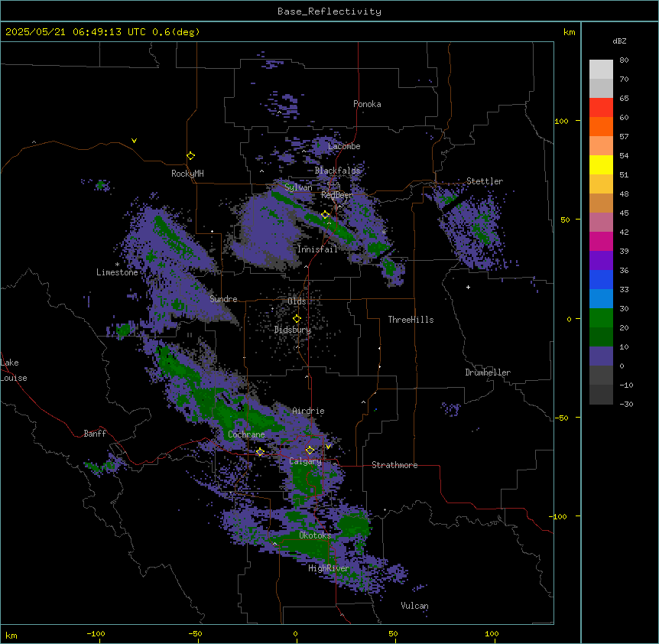Click the Lake Louise label

click(14, 370)
